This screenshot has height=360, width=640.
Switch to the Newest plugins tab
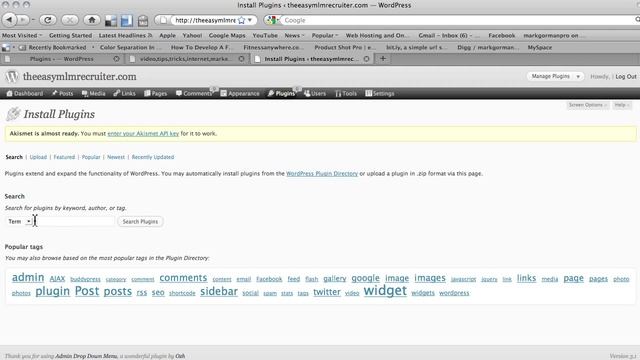tap(116, 157)
